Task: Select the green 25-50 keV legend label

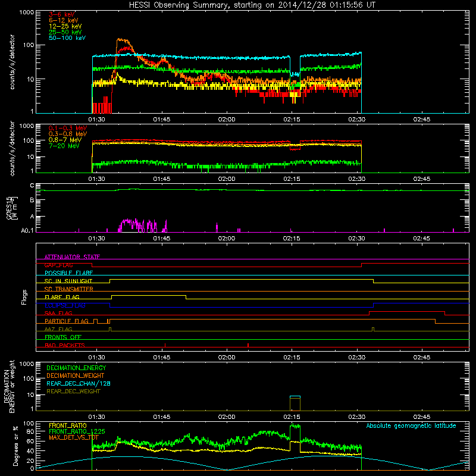Action: [x=65, y=32]
